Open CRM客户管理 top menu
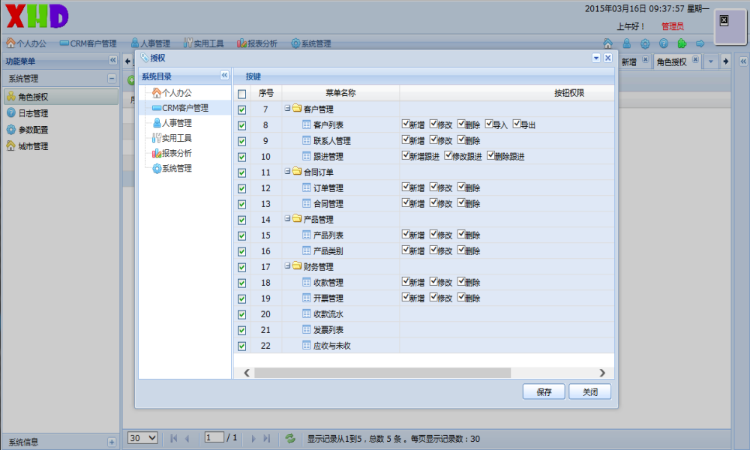This screenshot has height=450, width=750. (x=88, y=44)
